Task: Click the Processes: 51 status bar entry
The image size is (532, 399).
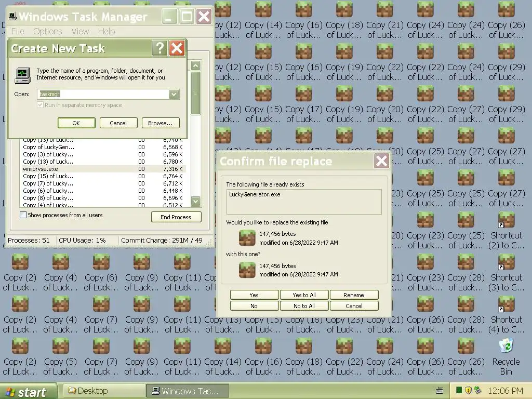Action: pyautogui.click(x=29, y=240)
